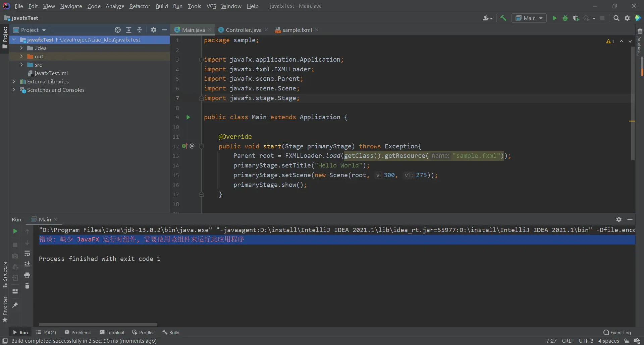Image resolution: width=644 pixels, height=345 pixels.
Task: Switch to the Controller.java tab
Action: coord(243,30)
